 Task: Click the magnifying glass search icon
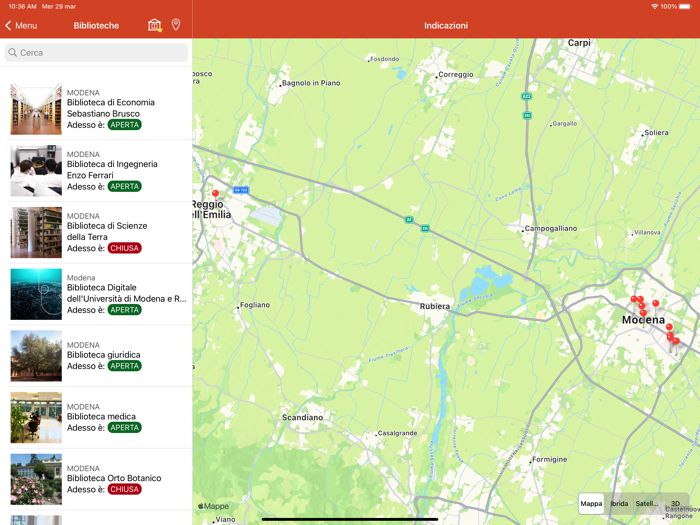point(13,53)
